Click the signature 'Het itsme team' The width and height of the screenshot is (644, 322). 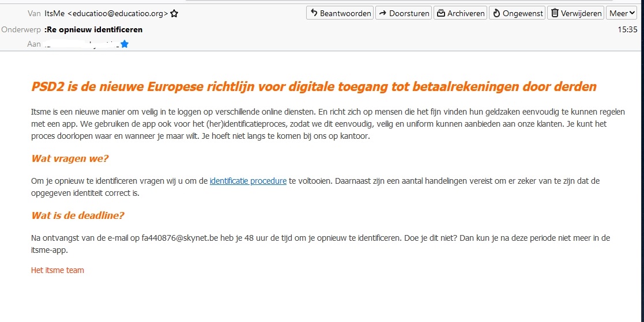point(58,270)
